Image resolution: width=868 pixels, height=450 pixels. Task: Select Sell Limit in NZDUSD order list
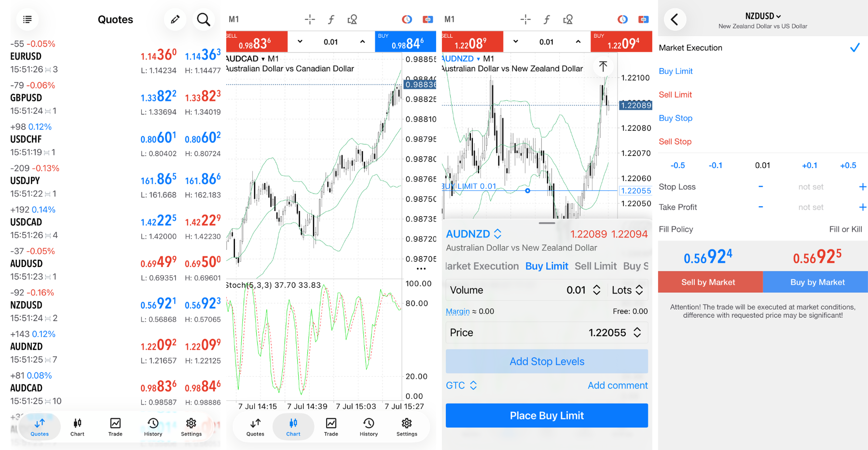click(675, 95)
